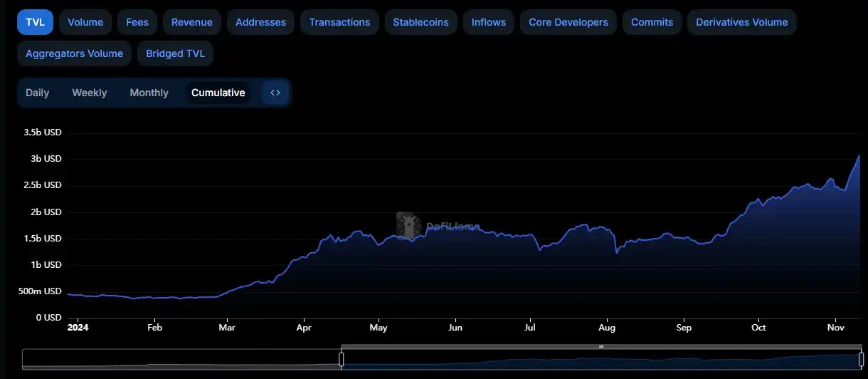Show Inflows on the chart

point(489,22)
